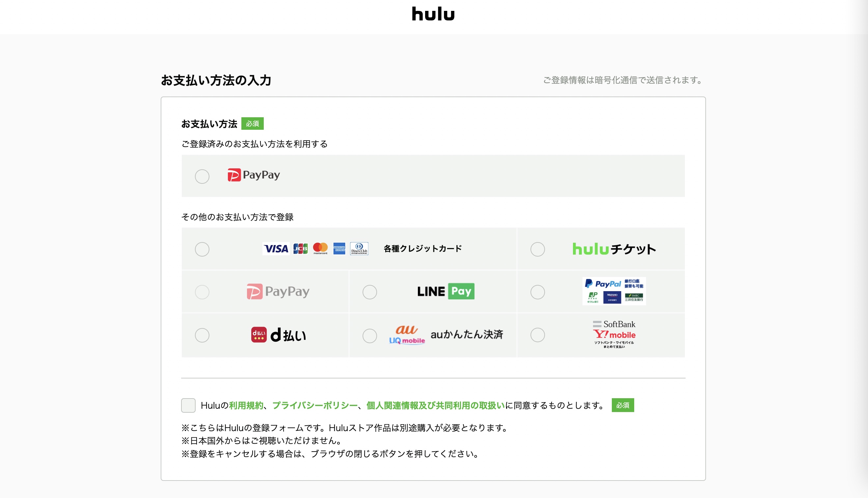This screenshot has width=868, height=498.
Task: Click the Diners Club logo
Action: (x=359, y=249)
